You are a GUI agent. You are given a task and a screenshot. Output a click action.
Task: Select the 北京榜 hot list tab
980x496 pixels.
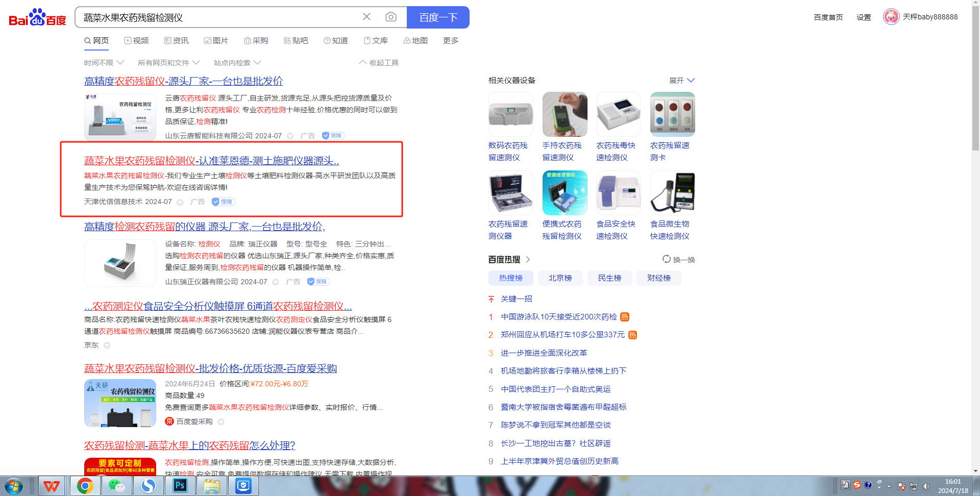coord(560,278)
